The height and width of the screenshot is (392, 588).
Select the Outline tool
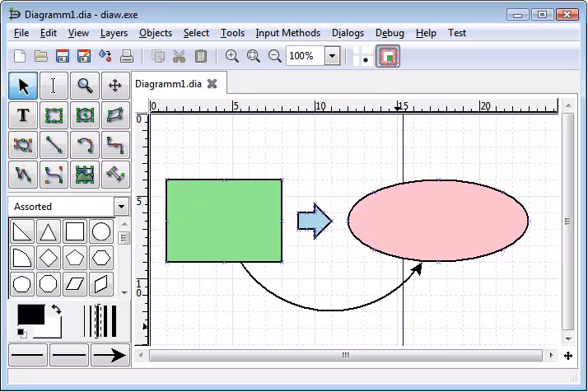click(x=115, y=175)
